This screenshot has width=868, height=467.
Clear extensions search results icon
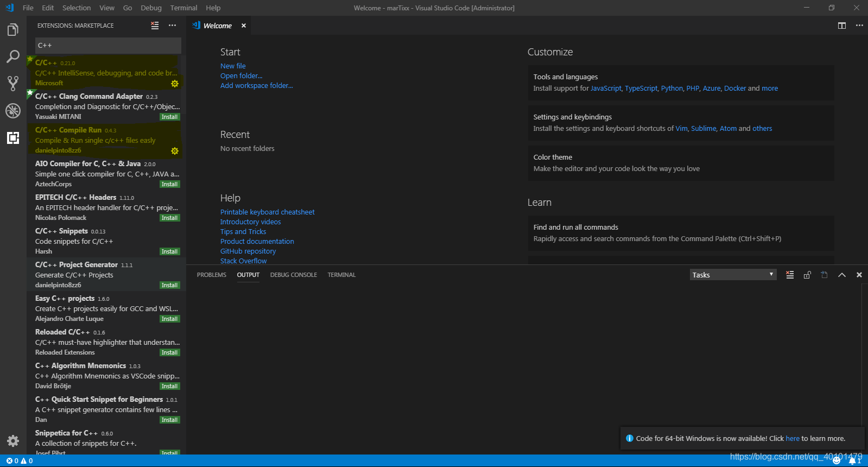click(155, 26)
